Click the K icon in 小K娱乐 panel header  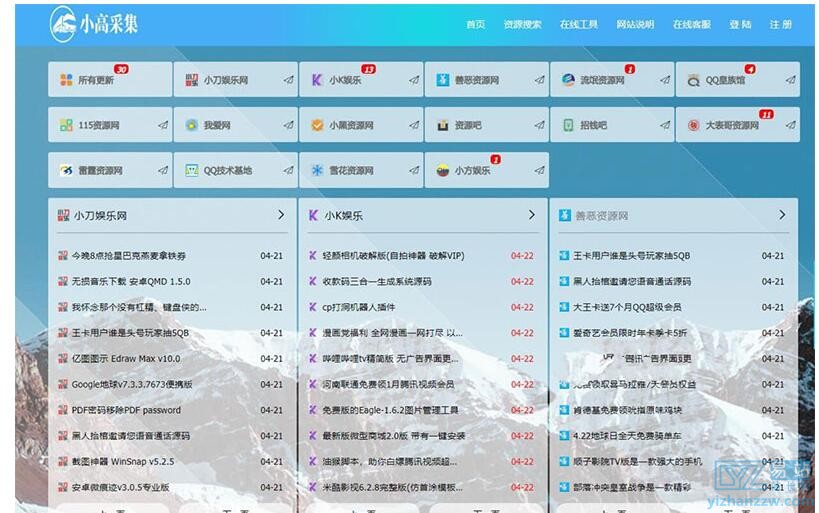(313, 215)
